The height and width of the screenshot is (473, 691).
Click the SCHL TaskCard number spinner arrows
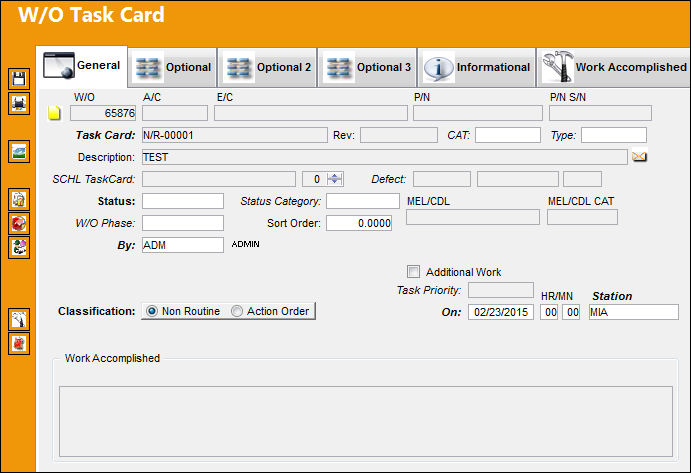335,179
